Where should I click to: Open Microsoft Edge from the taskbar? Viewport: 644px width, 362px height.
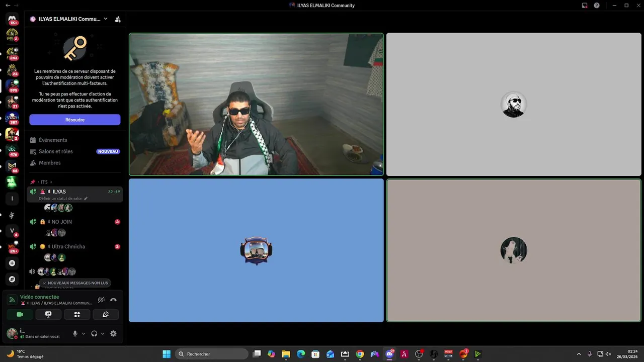click(x=301, y=354)
